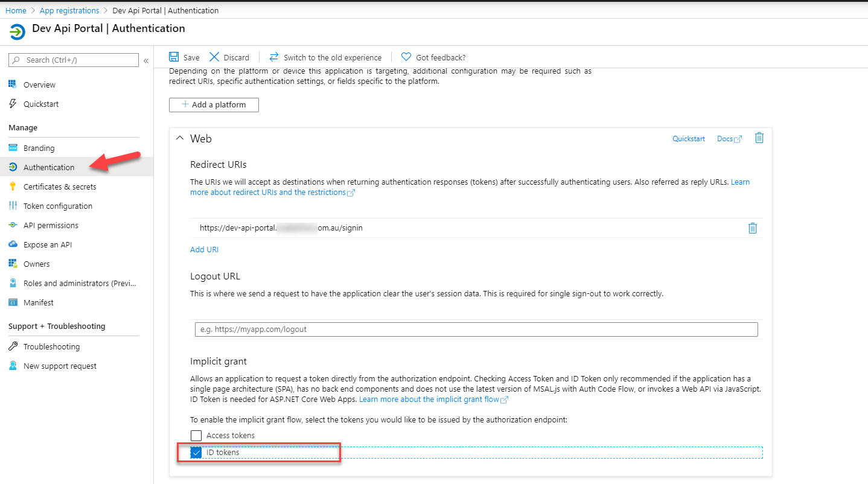The image size is (868, 484).
Task: Click the Logout URL input field
Action: coord(476,330)
